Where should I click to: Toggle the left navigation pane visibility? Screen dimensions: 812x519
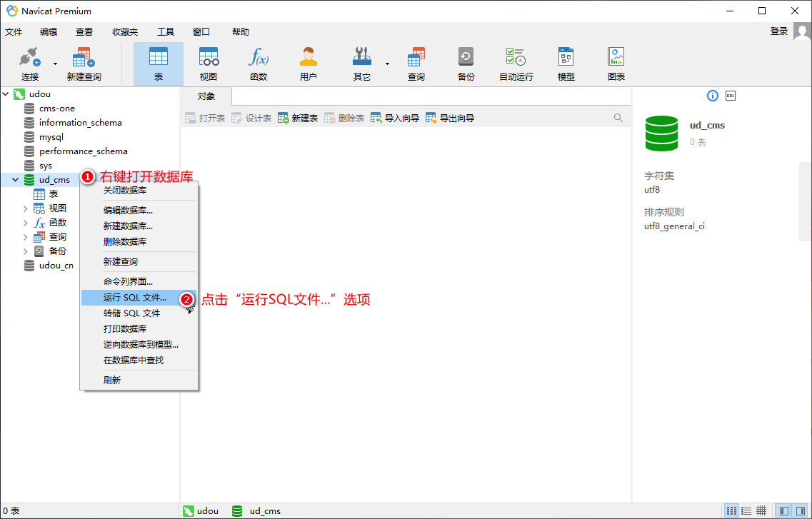tap(784, 510)
